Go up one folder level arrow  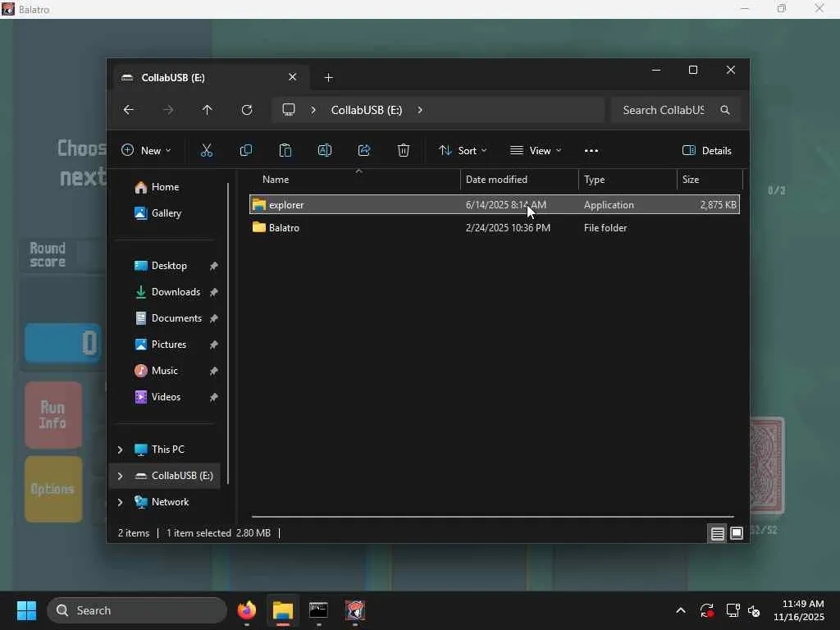coord(208,110)
